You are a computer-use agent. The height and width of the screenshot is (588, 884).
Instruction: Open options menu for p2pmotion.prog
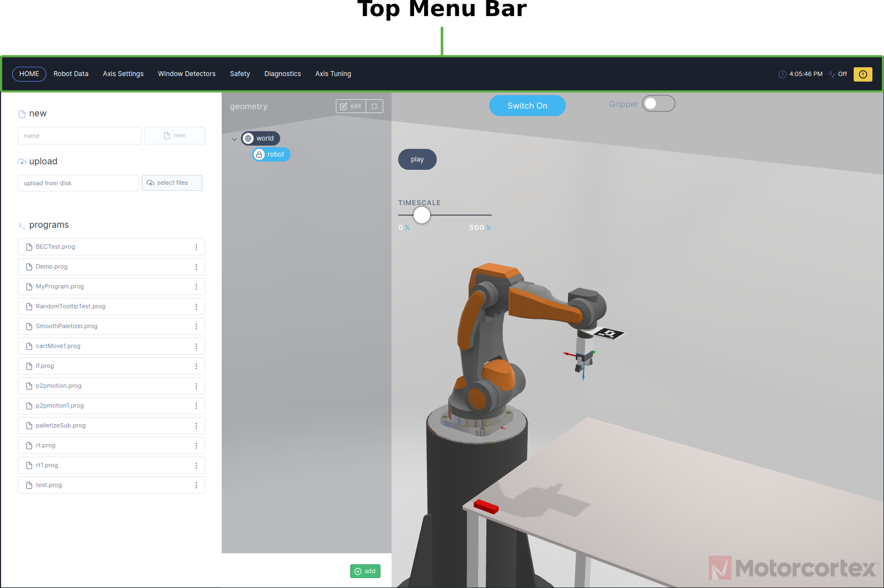pos(196,386)
